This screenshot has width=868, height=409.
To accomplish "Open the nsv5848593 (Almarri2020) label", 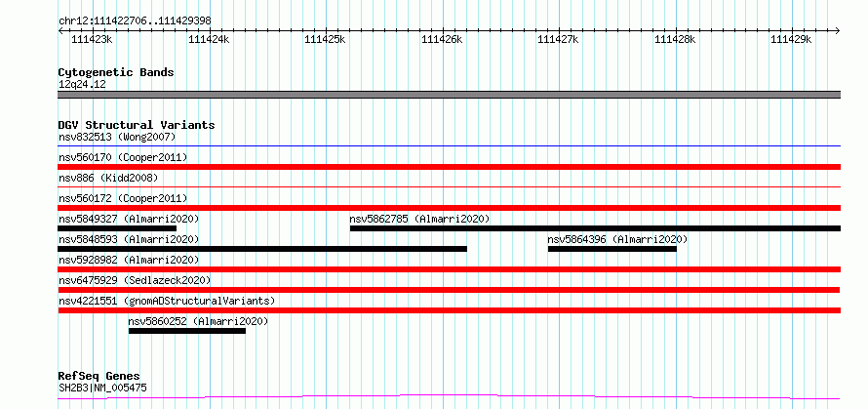I will (129, 239).
